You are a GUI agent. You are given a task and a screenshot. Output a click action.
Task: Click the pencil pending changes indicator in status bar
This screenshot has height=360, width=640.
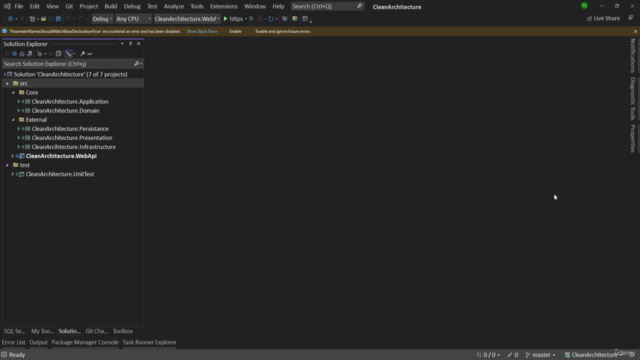[513, 355]
